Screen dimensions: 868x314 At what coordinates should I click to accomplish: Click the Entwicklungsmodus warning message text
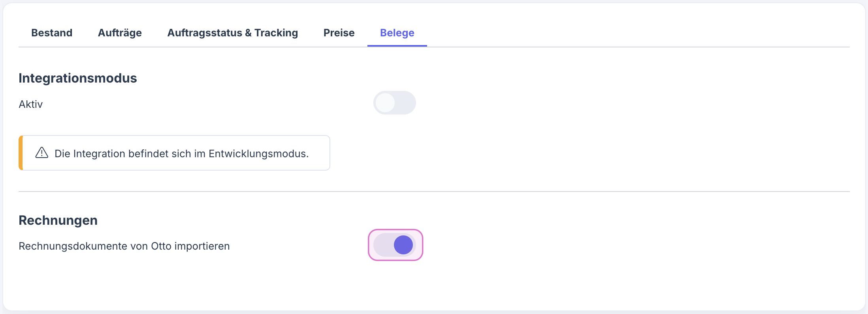[x=181, y=154]
